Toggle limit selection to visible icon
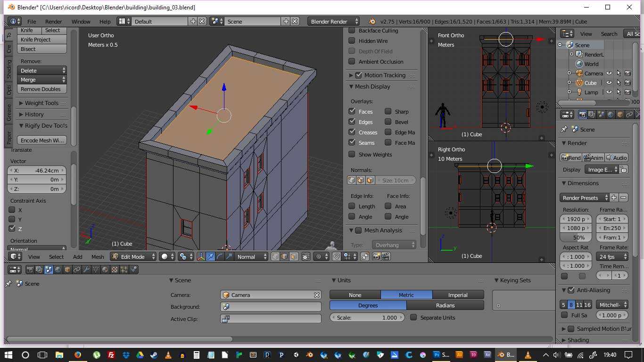 point(306,256)
